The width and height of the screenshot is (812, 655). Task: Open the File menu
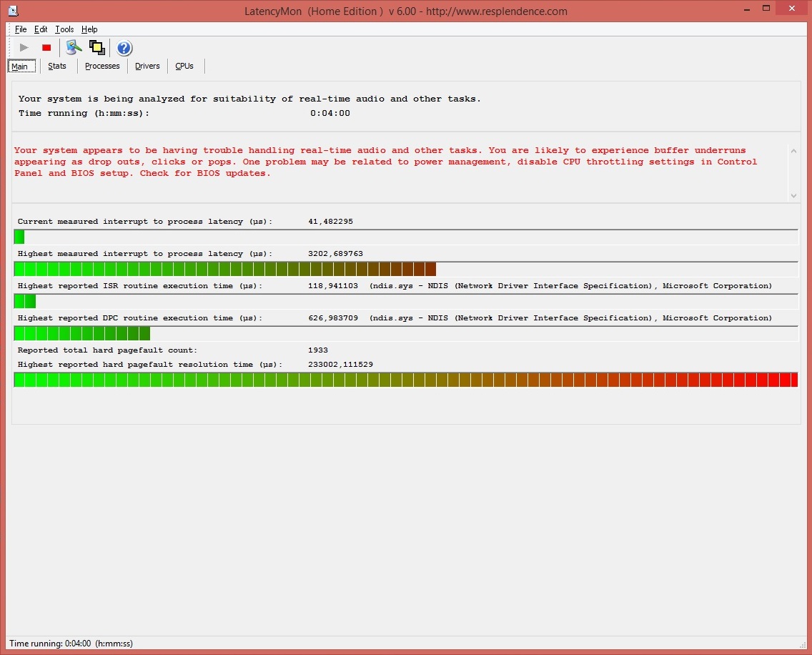(21, 29)
